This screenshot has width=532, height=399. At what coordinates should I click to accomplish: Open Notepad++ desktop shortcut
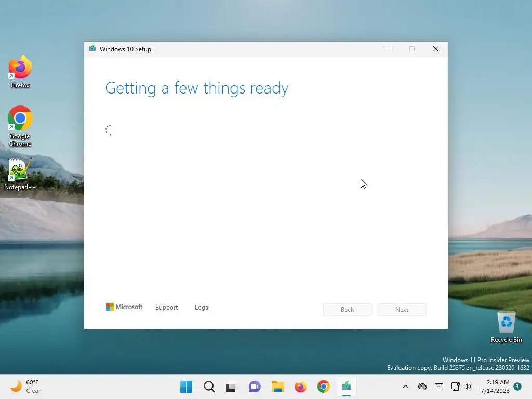(20, 174)
